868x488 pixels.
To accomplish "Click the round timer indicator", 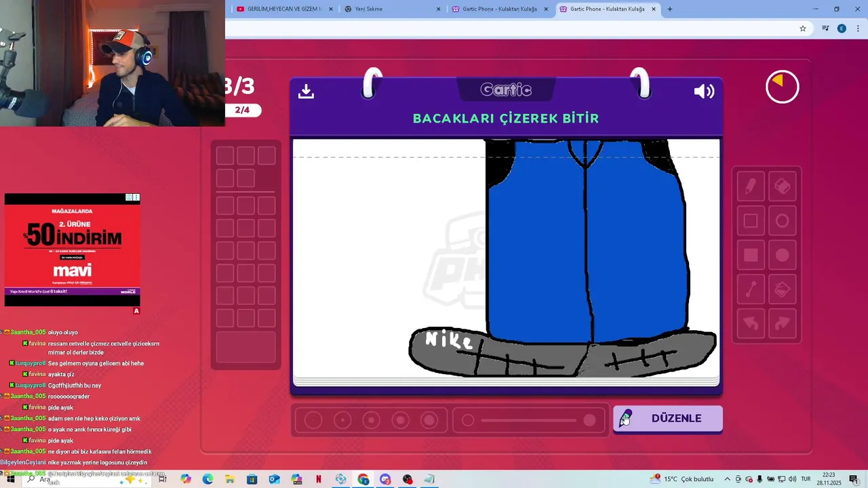I will click(x=783, y=87).
